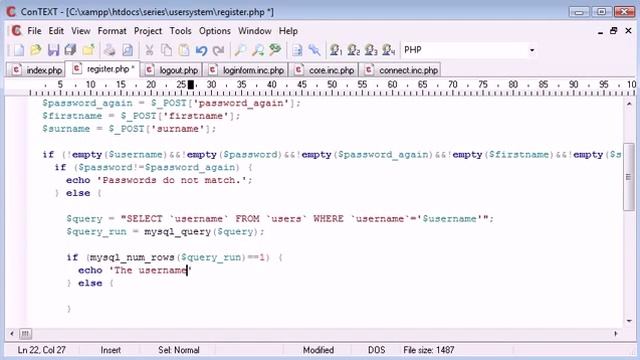The image size is (640, 360).
Task: Run user command 2 icon
Action: pos(353,50)
